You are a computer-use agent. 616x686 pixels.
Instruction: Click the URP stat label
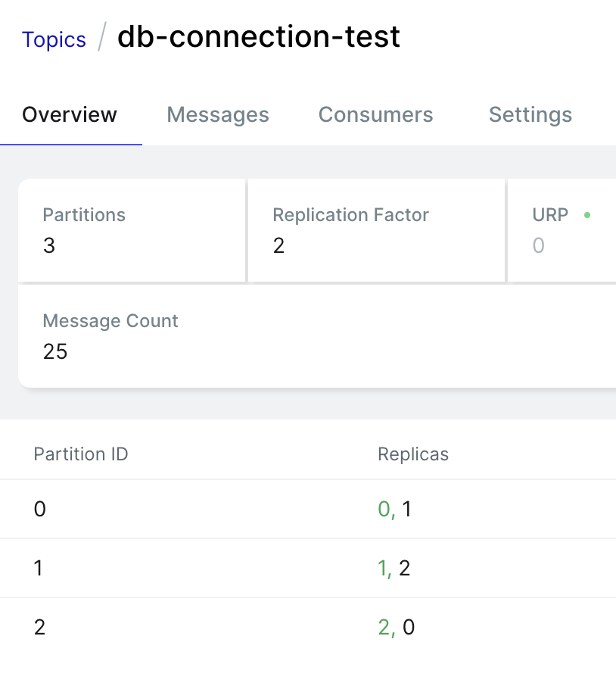(550, 215)
